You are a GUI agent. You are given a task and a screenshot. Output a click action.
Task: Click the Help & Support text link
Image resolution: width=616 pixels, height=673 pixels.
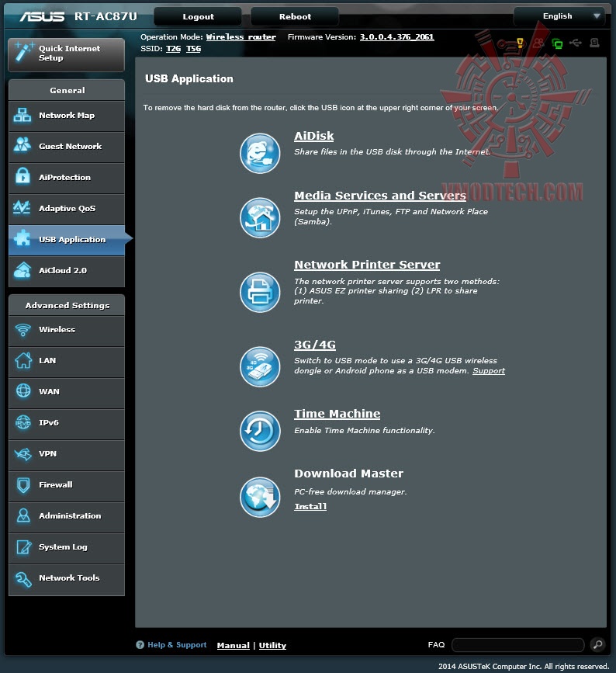click(x=177, y=645)
